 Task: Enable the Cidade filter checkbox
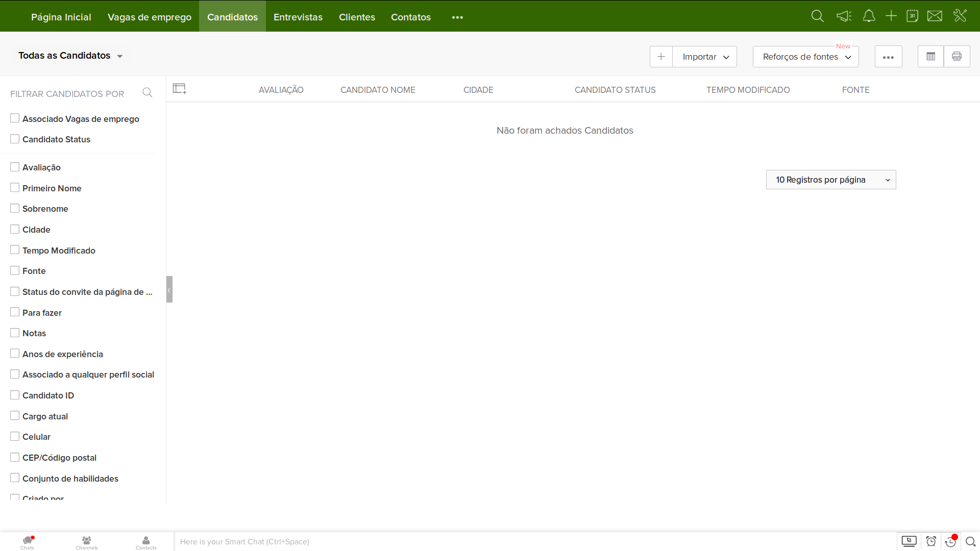click(15, 230)
